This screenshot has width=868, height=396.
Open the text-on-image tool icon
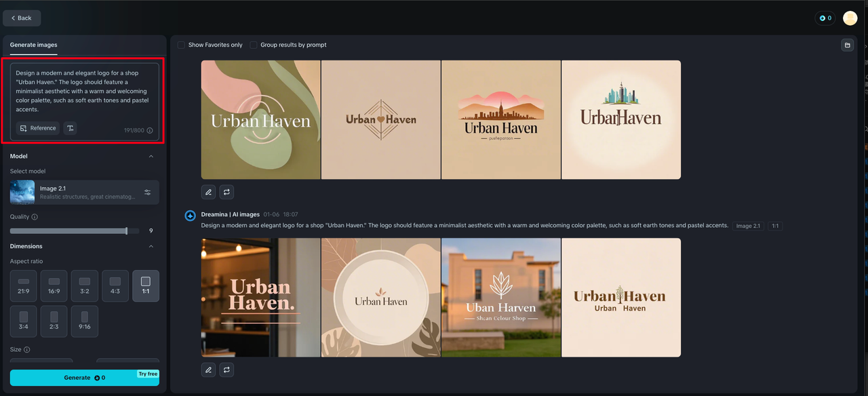[x=71, y=128]
